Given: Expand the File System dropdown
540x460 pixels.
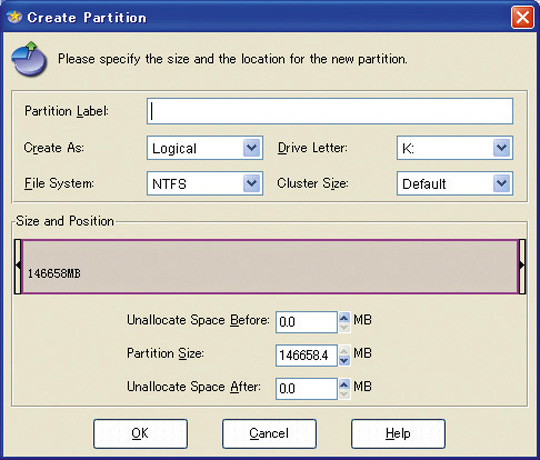Looking at the screenshot, I should coord(251,183).
